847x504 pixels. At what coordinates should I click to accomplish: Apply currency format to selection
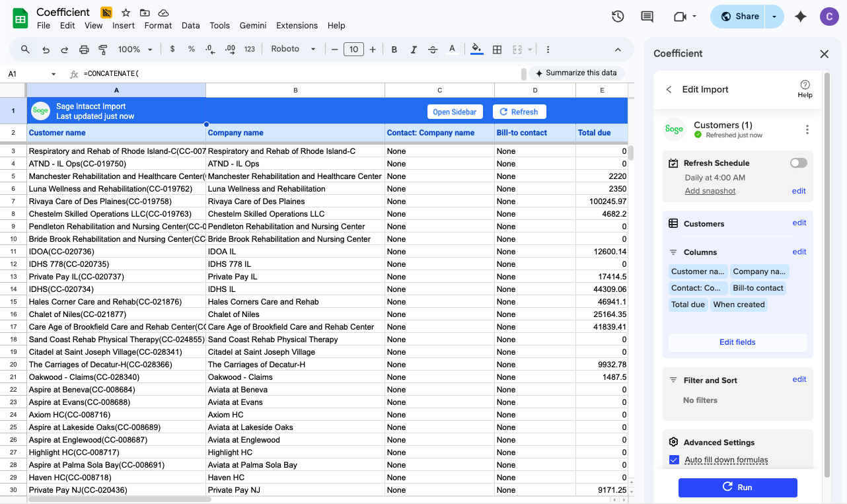tap(172, 49)
